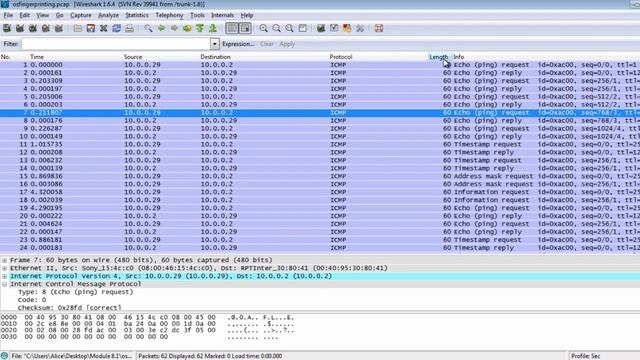Go back in packet history
This screenshot has width=640, height=360.
[x=161, y=28]
